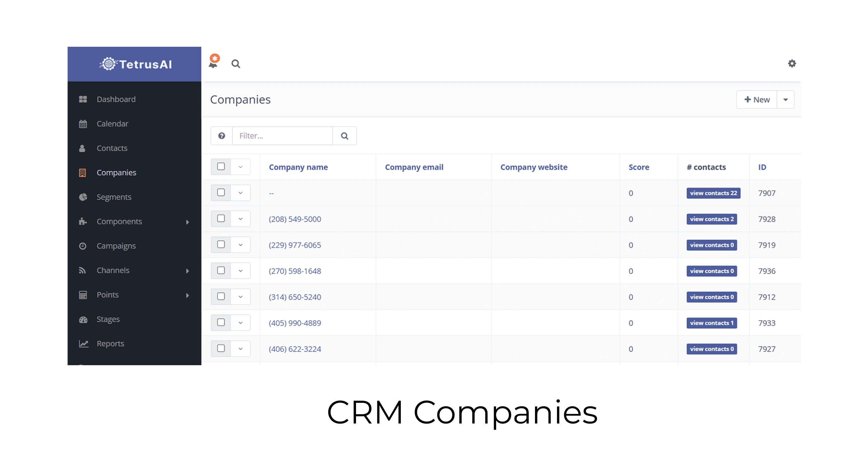868x453 pixels.
Task: Expand the Channels submenu arrow
Action: coord(187,271)
